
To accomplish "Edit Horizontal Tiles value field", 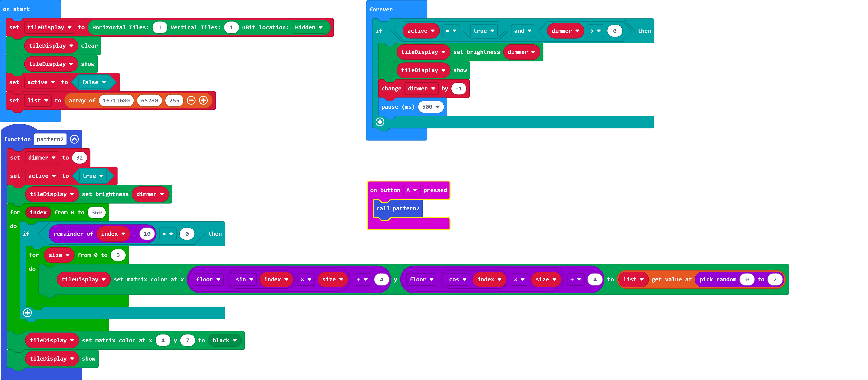I will (x=160, y=27).
